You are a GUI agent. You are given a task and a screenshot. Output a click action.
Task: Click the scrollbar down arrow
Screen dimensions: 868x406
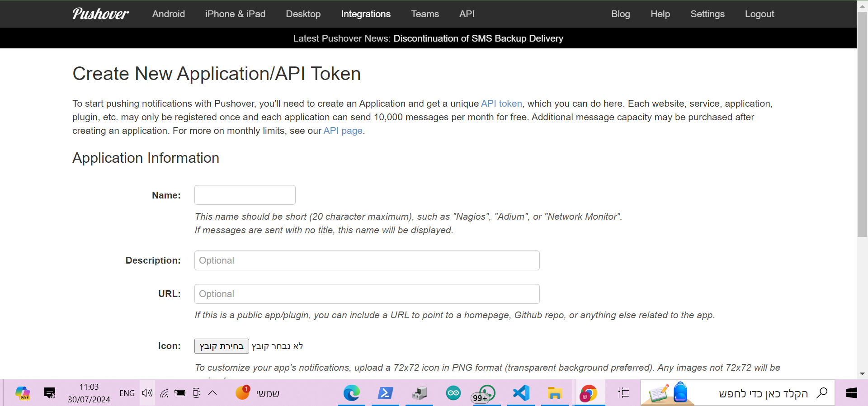coord(862,374)
